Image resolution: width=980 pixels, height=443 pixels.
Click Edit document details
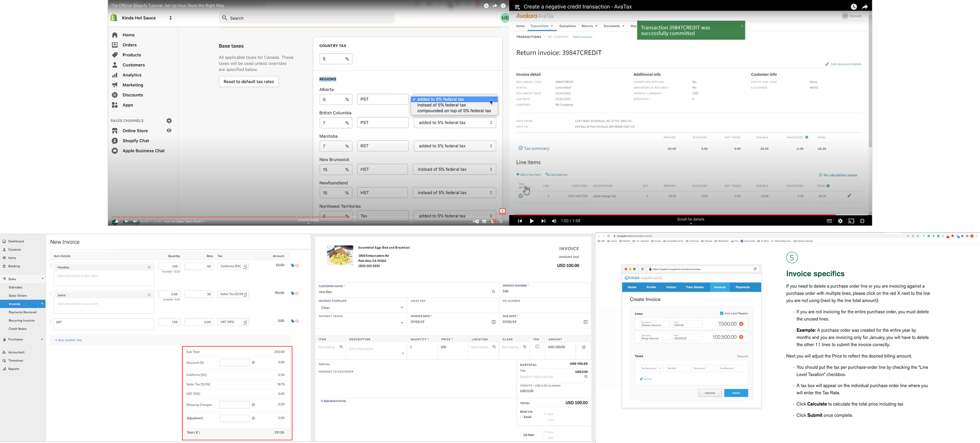(x=843, y=64)
